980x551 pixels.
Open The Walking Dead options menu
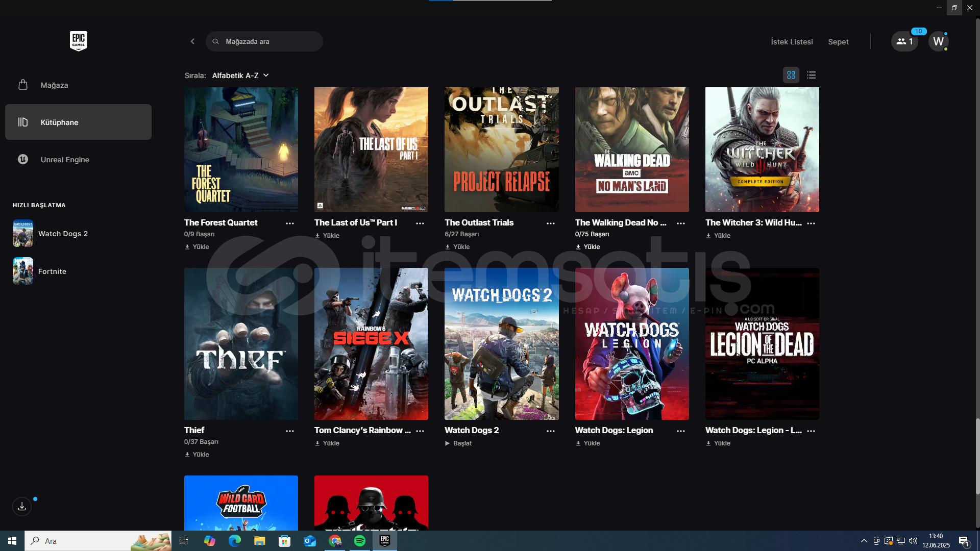681,223
